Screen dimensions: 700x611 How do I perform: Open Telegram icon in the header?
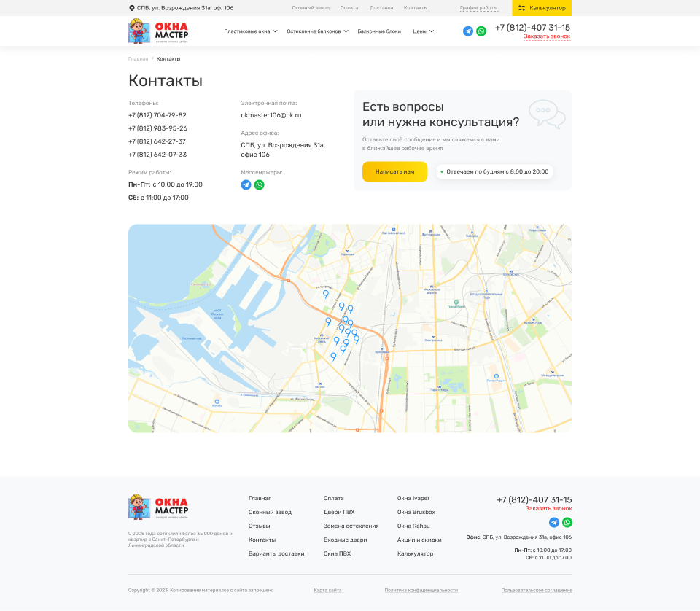pyautogui.click(x=468, y=31)
